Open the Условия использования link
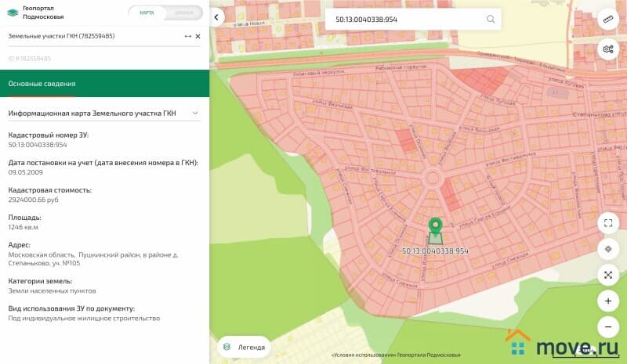Viewport: 627px width, 364px height. pyautogui.click(x=362, y=355)
